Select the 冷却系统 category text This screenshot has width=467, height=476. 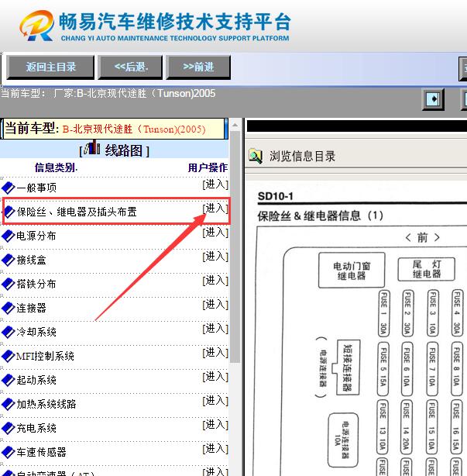click(x=36, y=332)
